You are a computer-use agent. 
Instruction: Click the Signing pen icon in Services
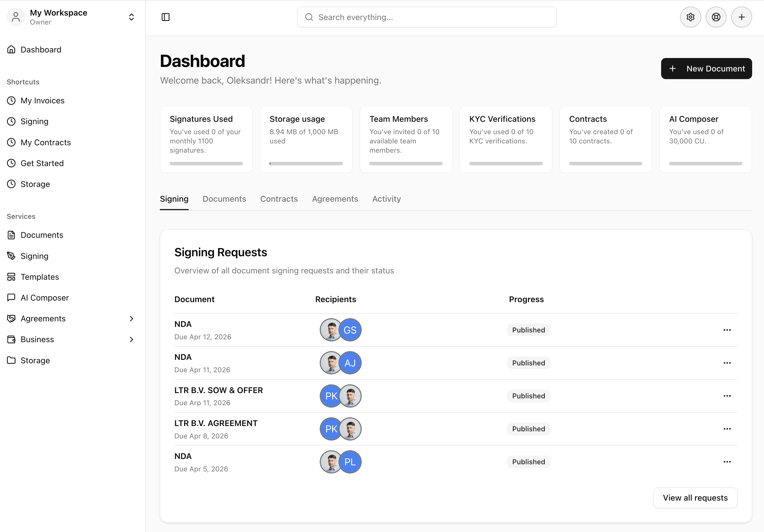click(11, 256)
